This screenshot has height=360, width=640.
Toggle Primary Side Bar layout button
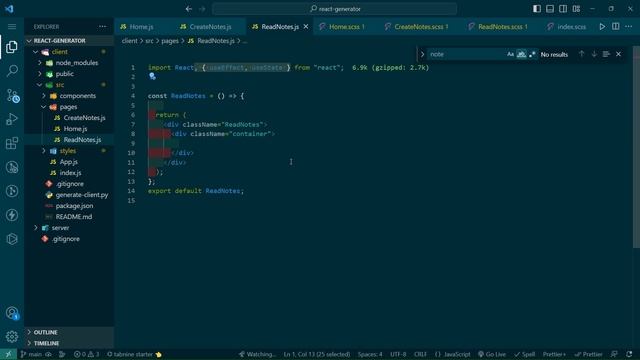pos(537,9)
